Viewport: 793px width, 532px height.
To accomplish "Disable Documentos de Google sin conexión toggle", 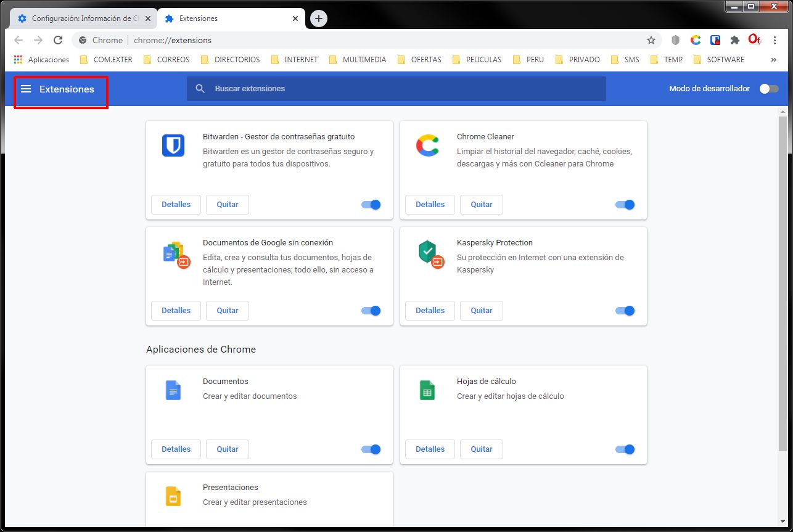I will [x=371, y=311].
